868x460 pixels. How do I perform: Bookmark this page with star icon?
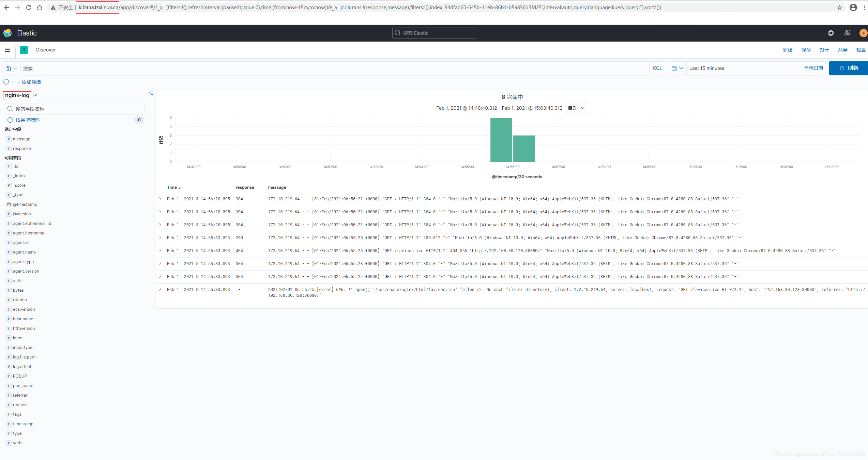tap(839, 7)
